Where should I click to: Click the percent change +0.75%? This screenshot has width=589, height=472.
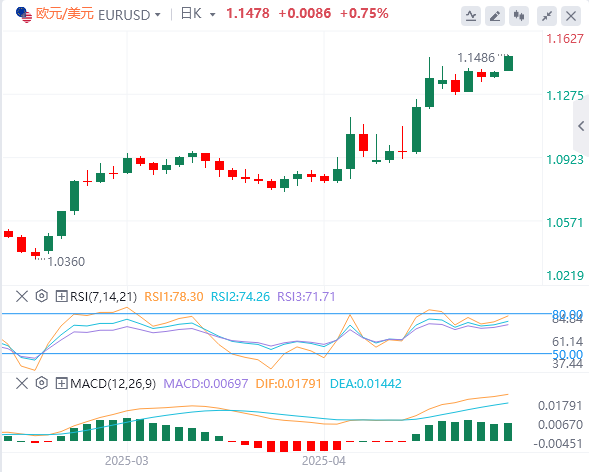pos(364,14)
